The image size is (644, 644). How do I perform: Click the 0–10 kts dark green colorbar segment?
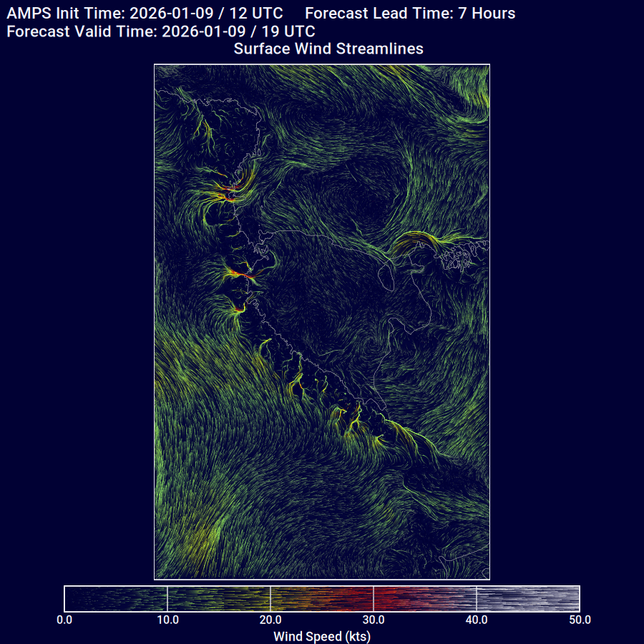(116, 599)
